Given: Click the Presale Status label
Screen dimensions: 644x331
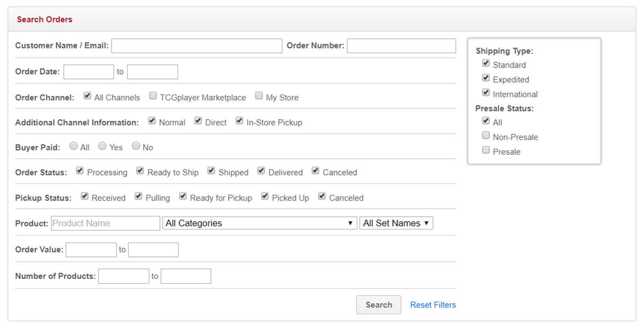Looking at the screenshot, I should tap(504, 108).
